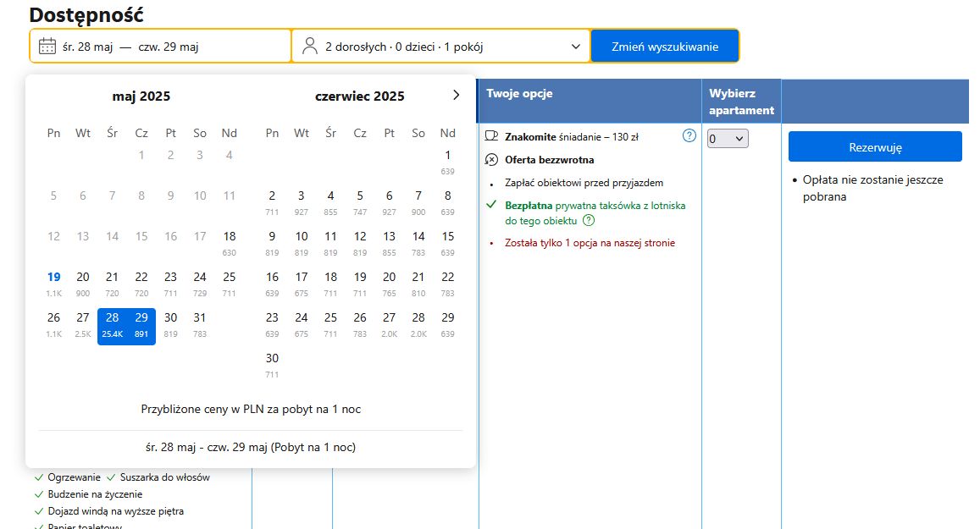Select May 30 in the calendar
The height and width of the screenshot is (529, 980).
coord(170,322)
